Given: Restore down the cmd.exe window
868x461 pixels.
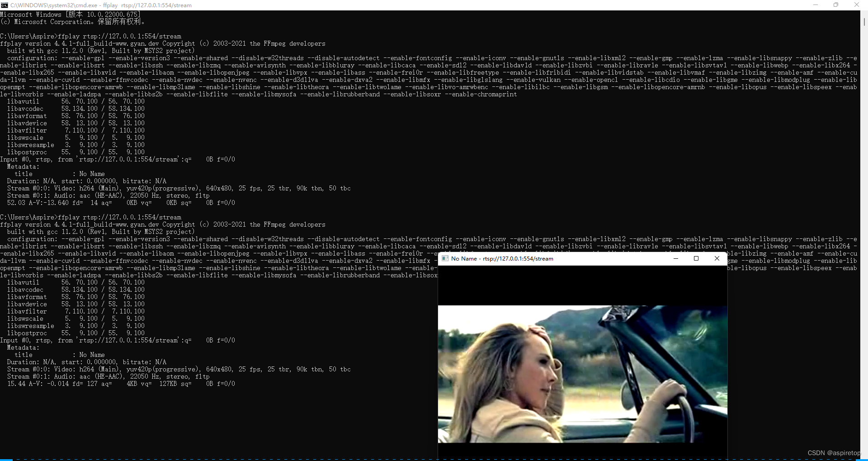Looking at the screenshot, I should pyautogui.click(x=836, y=5).
